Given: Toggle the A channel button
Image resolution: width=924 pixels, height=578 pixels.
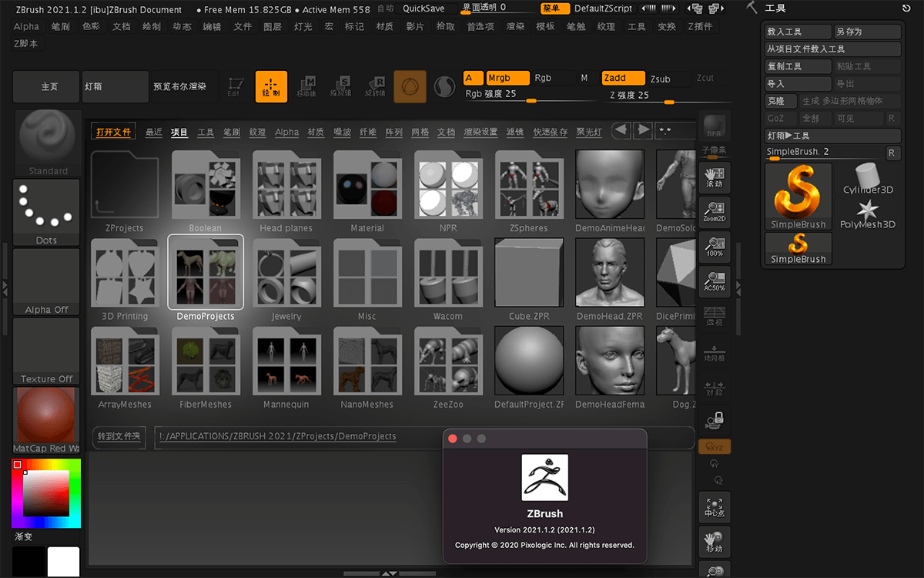Looking at the screenshot, I should 473,78.
